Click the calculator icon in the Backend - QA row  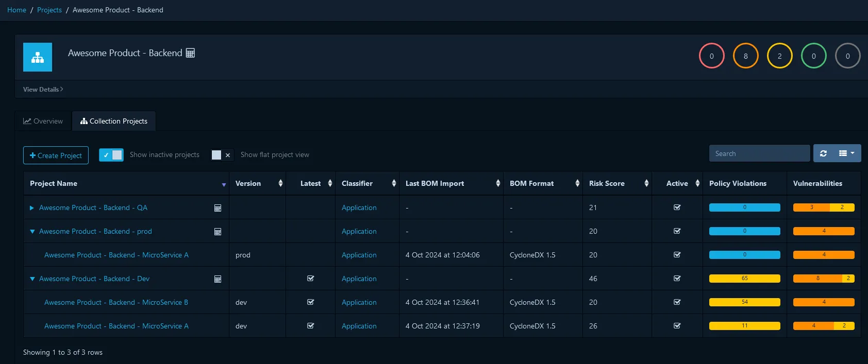[218, 208]
